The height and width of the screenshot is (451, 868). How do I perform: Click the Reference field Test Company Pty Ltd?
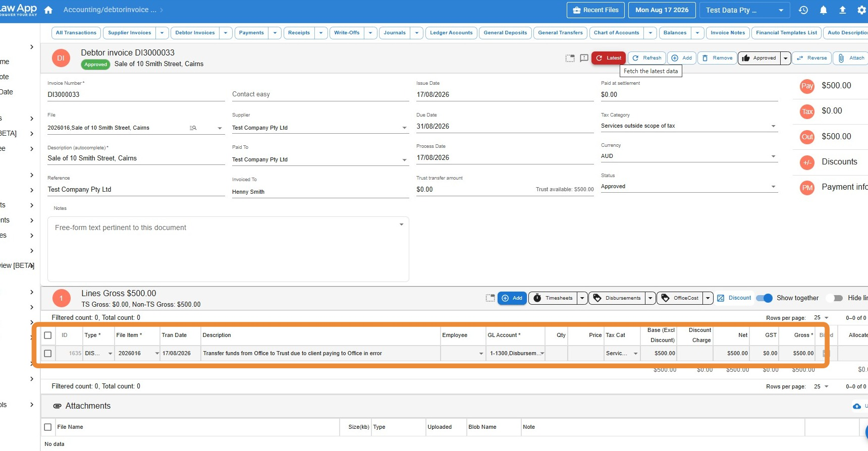[x=136, y=190]
